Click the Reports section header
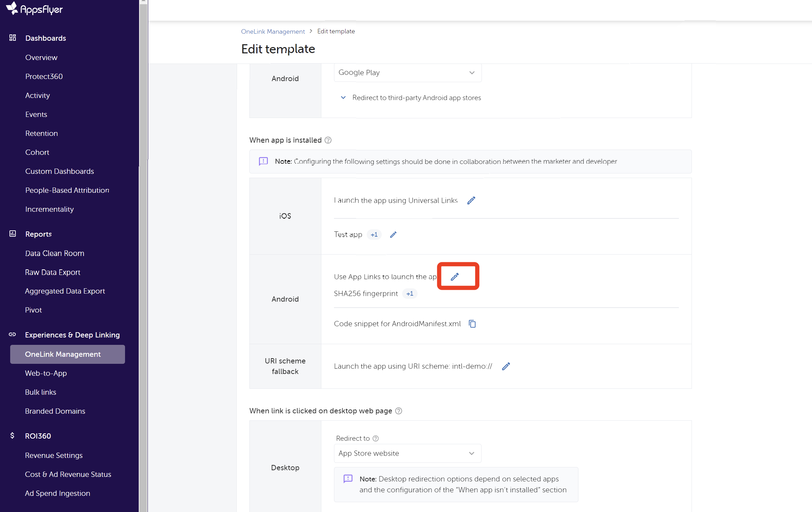This screenshot has height=512, width=812. pyautogui.click(x=38, y=234)
